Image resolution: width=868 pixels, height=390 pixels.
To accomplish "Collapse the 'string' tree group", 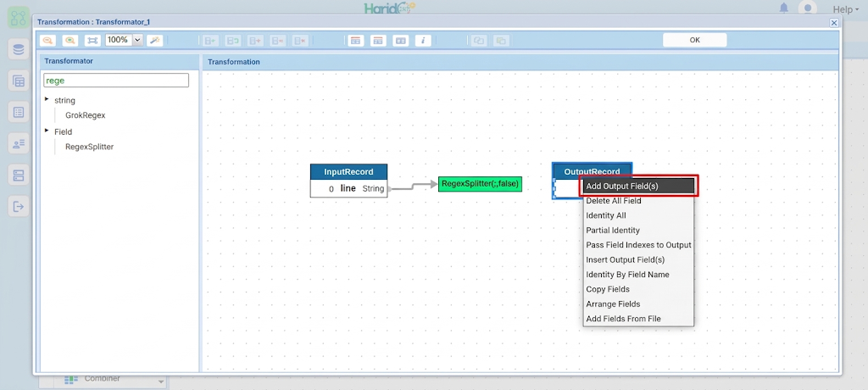I will (x=47, y=99).
